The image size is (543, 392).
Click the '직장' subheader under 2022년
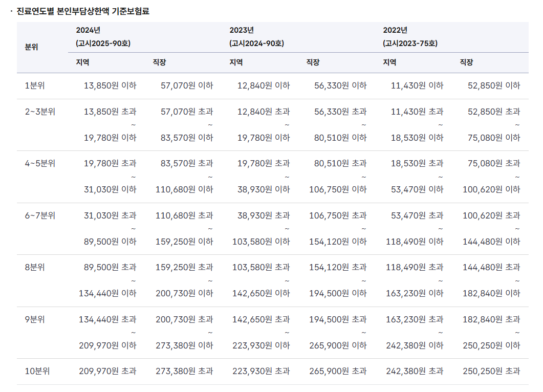466,62
